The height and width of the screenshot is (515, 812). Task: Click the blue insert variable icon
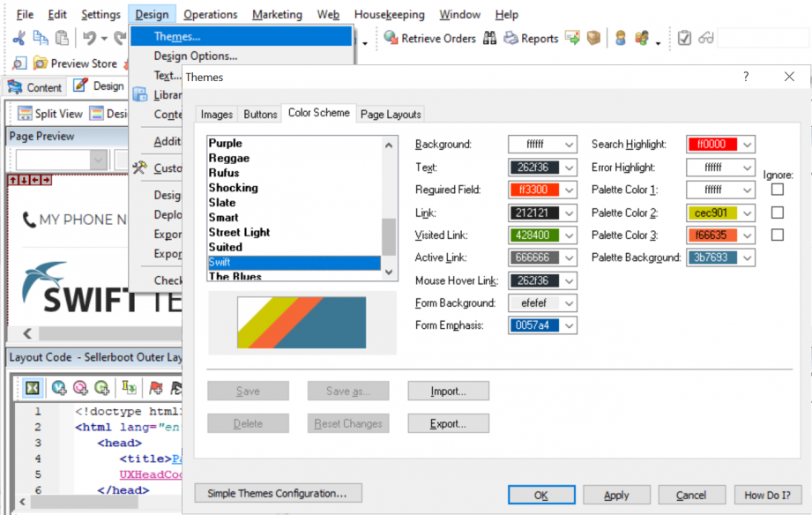(60, 388)
